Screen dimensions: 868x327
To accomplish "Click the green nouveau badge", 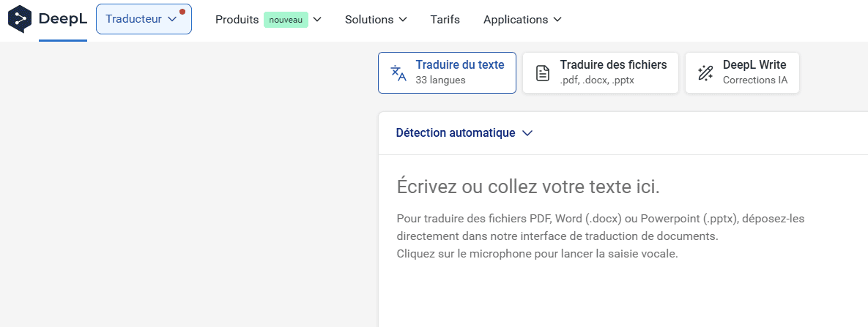I will [x=286, y=20].
